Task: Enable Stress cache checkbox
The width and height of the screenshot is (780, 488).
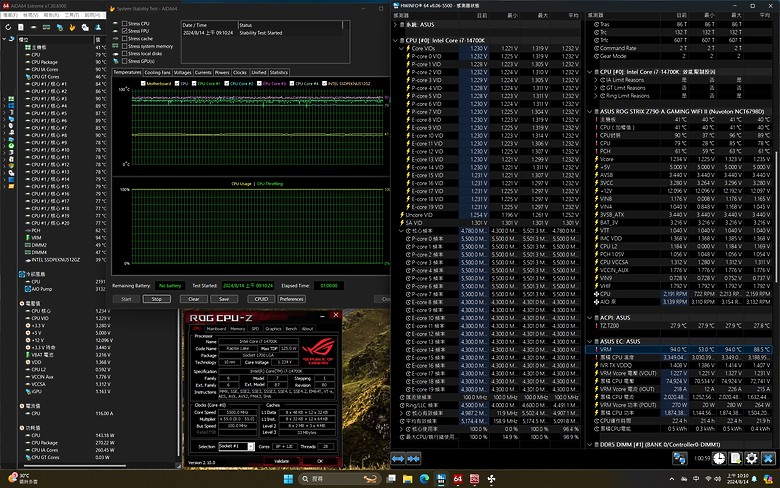Action: tap(124, 38)
